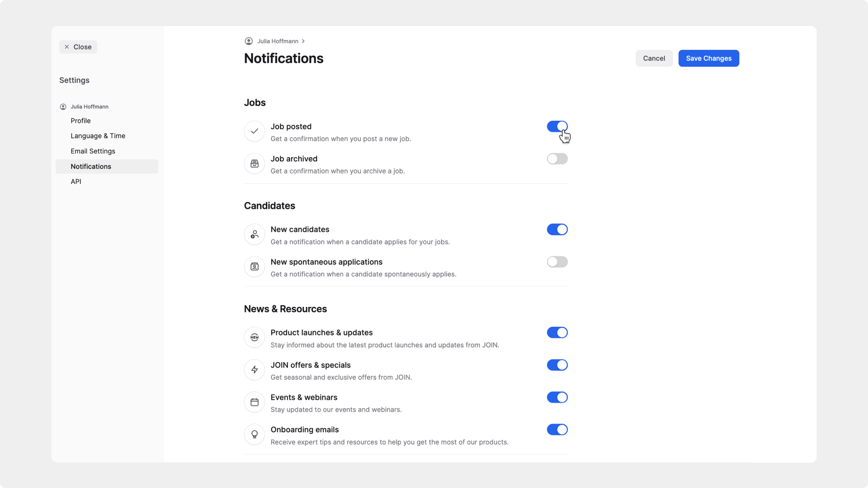Open the Email Settings menu item
This screenshot has height=488, width=868.
coord(93,151)
